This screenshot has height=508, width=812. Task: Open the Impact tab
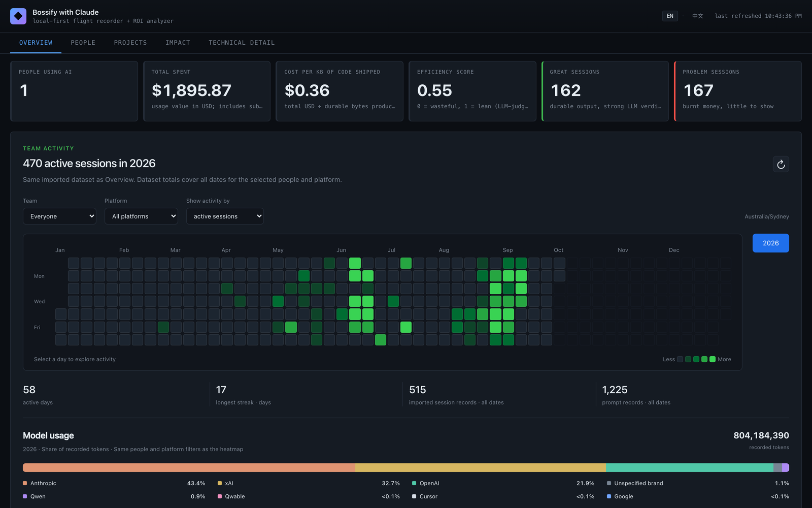tap(178, 43)
